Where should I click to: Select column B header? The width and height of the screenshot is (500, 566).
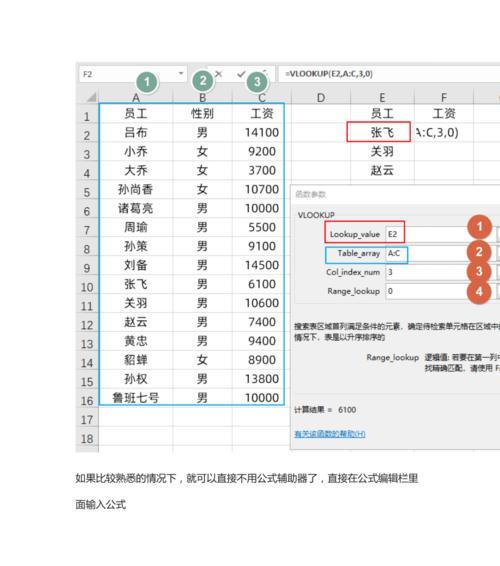pos(203,97)
